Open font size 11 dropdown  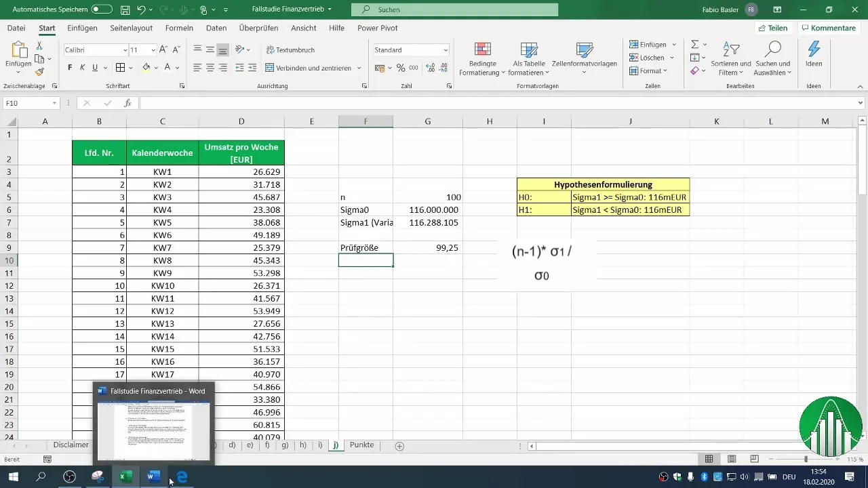pos(154,50)
